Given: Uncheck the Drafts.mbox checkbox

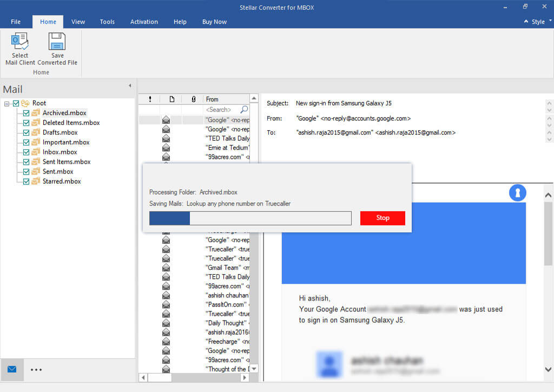Looking at the screenshot, I should pos(26,133).
